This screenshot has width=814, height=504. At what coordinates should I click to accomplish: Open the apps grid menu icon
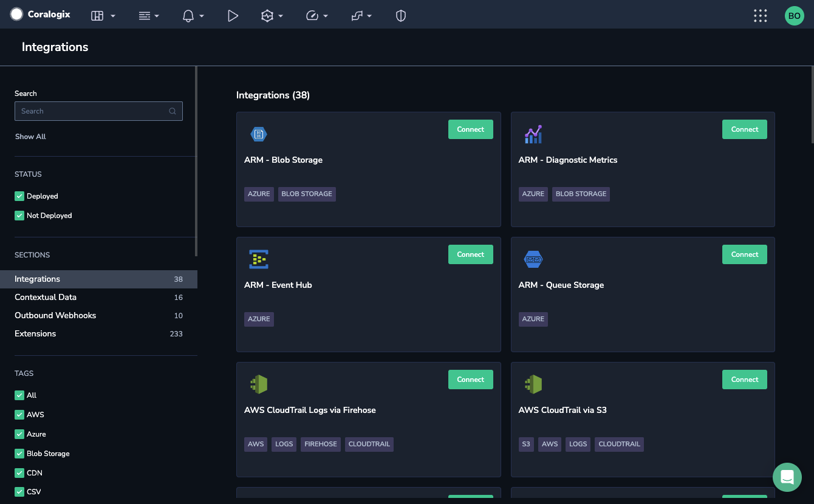pos(760,16)
